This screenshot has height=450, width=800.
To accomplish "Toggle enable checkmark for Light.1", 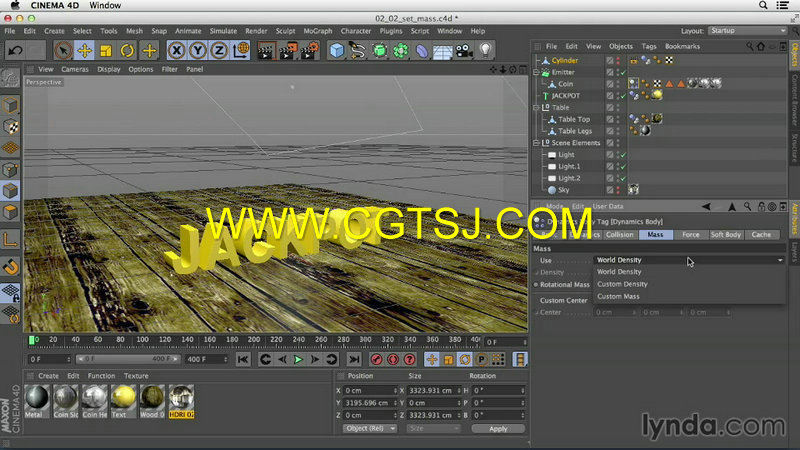I will coord(623,167).
